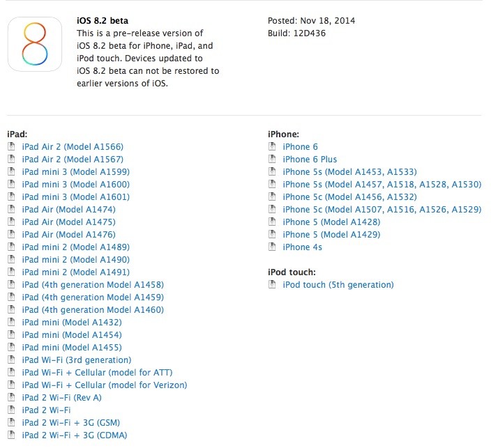
Task: Download iPhone 6 Plus firmware link
Action: [x=310, y=160]
